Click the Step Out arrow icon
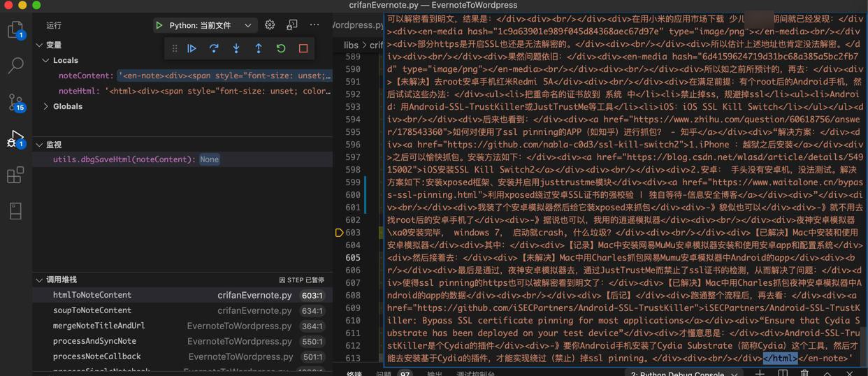 [x=259, y=49]
